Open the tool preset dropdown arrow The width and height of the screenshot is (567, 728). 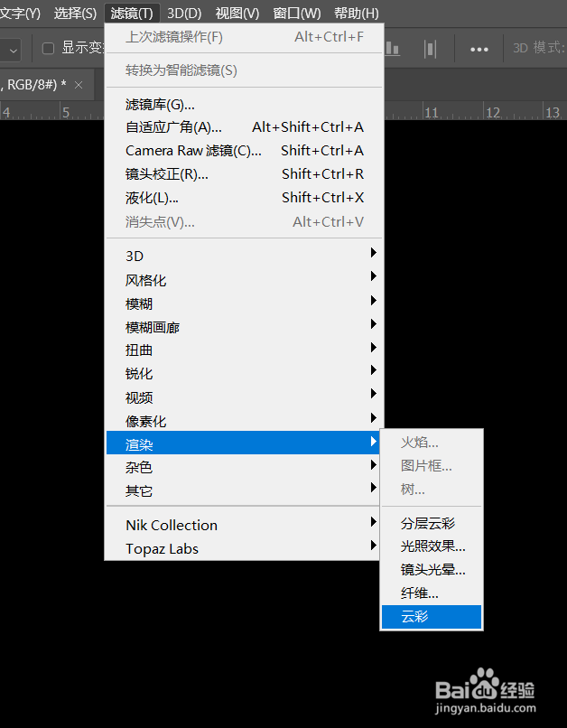[14, 50]
